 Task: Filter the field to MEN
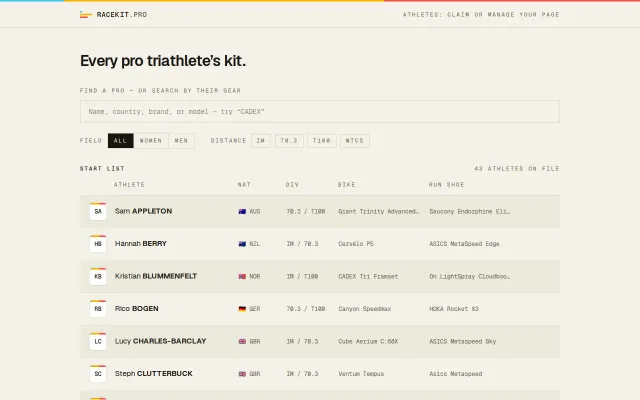(x=181, y=141)
